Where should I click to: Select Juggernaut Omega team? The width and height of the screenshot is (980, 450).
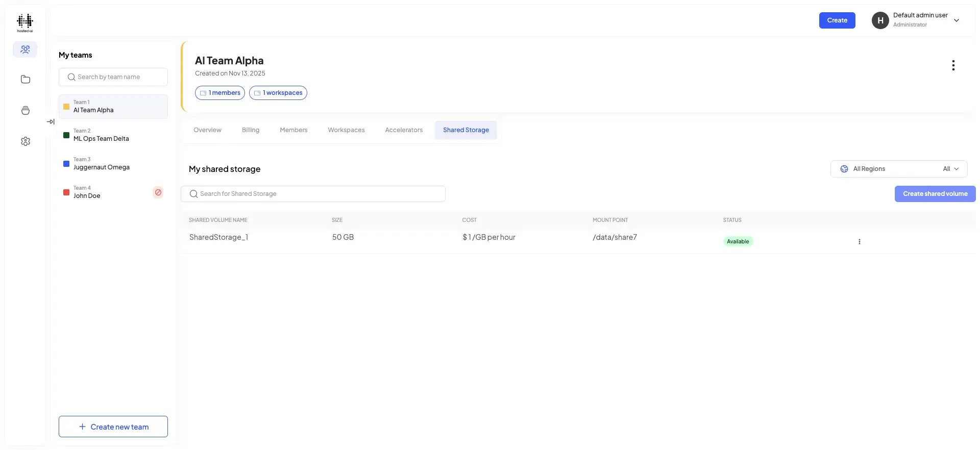point(113,164)
